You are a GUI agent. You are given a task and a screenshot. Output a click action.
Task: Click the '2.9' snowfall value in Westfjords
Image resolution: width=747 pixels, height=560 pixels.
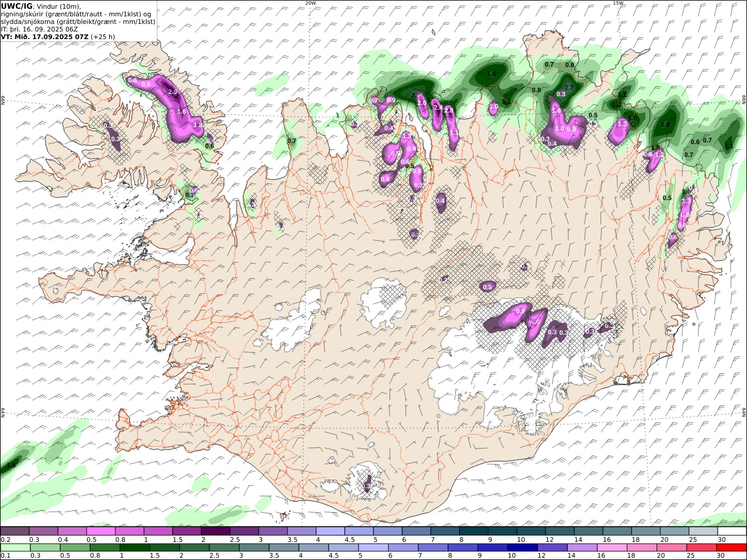(x=172, y=92)
